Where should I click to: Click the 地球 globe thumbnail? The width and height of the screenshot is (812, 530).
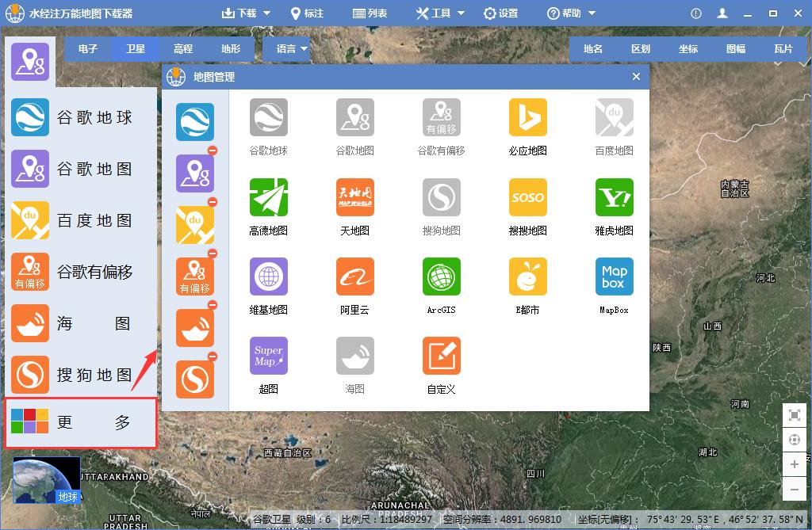(x=47, y=480)
